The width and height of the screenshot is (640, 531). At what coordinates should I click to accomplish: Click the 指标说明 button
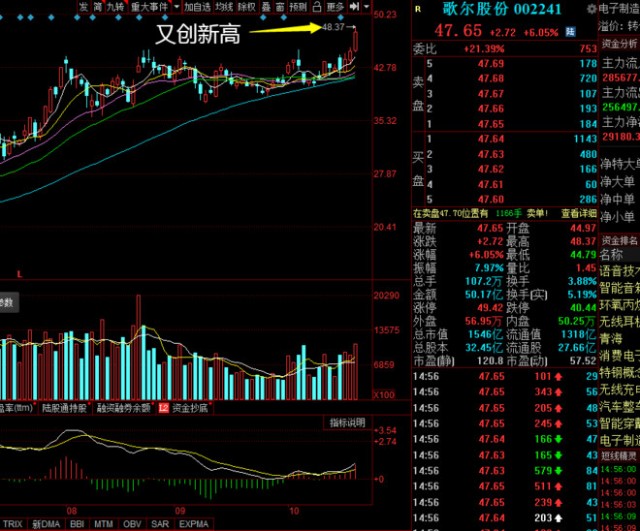pyautogui.click(x=347, y=423)
